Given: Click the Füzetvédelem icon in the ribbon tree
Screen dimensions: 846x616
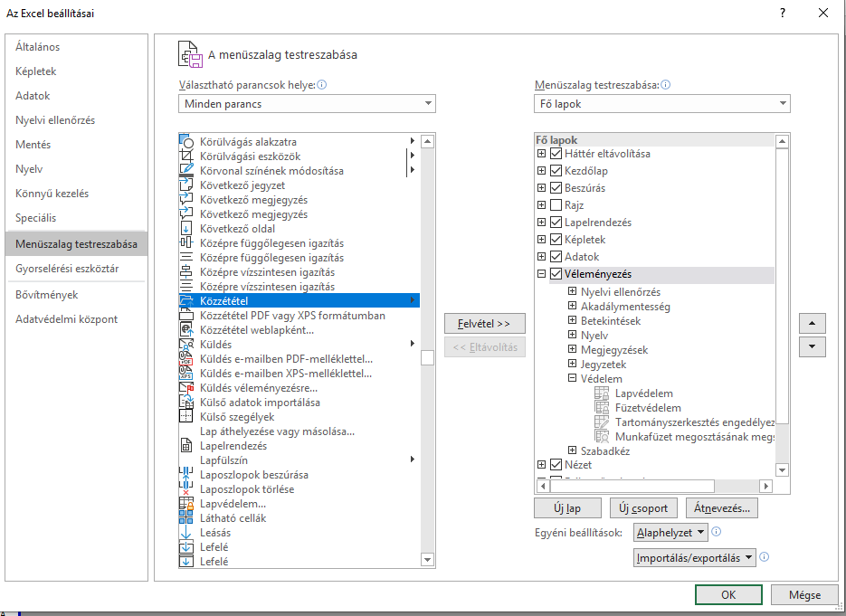Looking at the screenshot, I should click(x=602, y=408).
